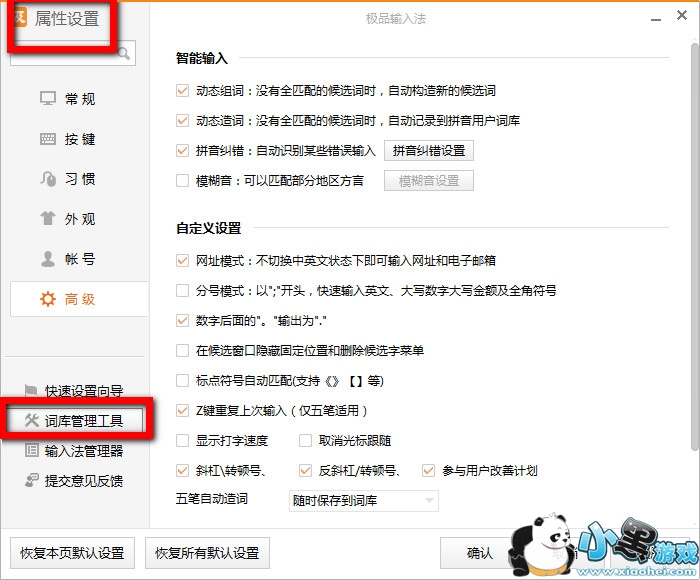Click the user icon beside 帐号
The width and height of the screenshot is (700, 580).
tap(48, 259)
